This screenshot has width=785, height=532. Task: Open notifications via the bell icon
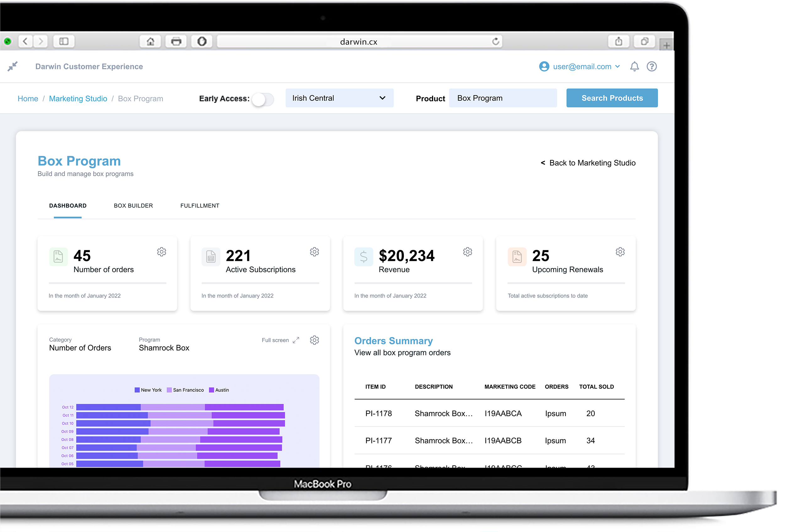(634, 67)
